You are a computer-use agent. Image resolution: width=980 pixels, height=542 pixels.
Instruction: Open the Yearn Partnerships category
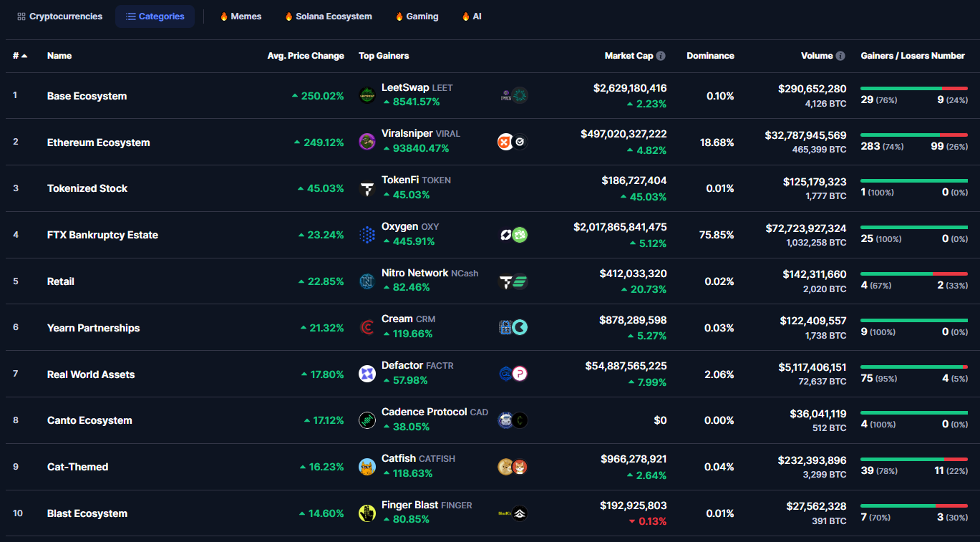pyautogui.click(x=94, y=328)
